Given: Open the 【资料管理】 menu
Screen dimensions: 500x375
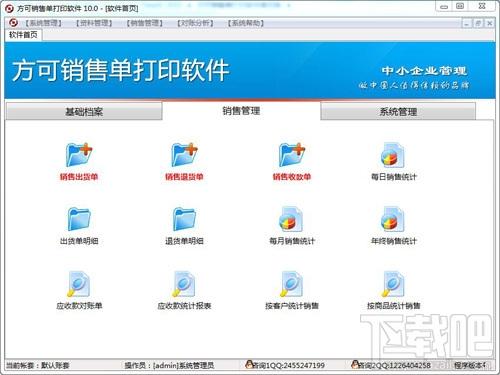Looking at the screenshot, I should (94, 23).
